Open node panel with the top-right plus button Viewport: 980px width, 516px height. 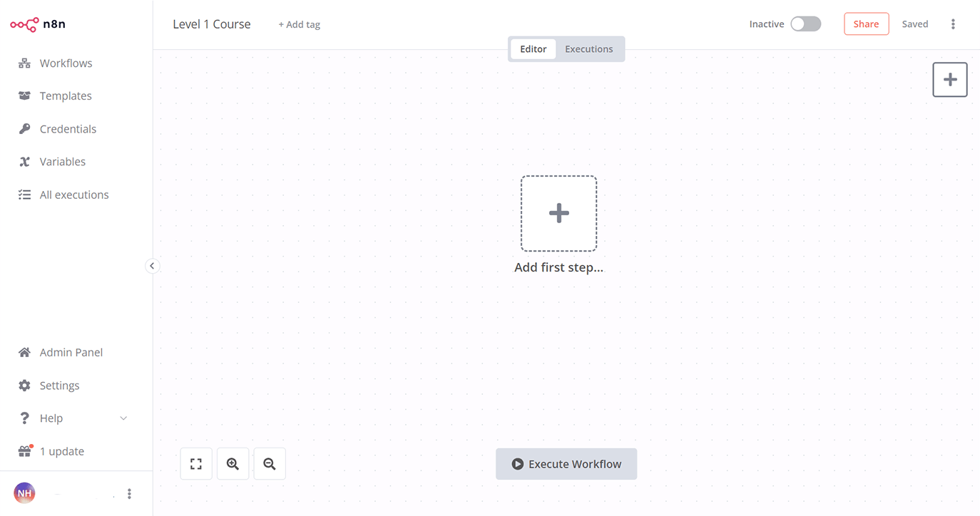[x=949, y=79]
